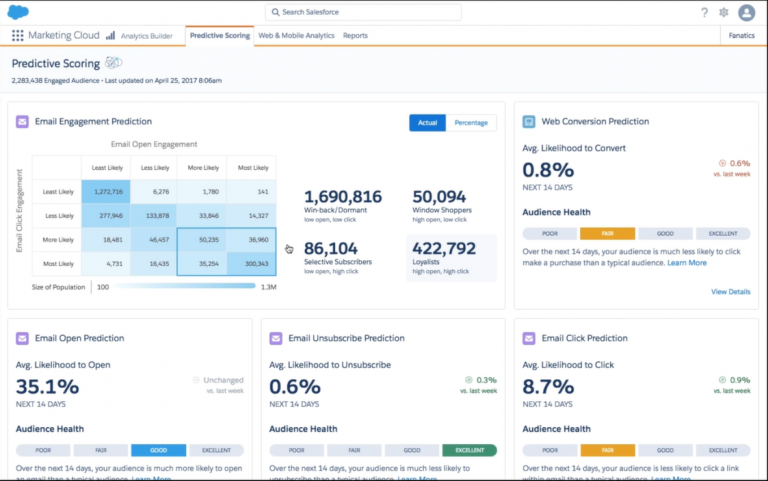Click FAIR in Web Conversion audience health
The width and height of the screenshot is (768, 481).
pos(607,234)
